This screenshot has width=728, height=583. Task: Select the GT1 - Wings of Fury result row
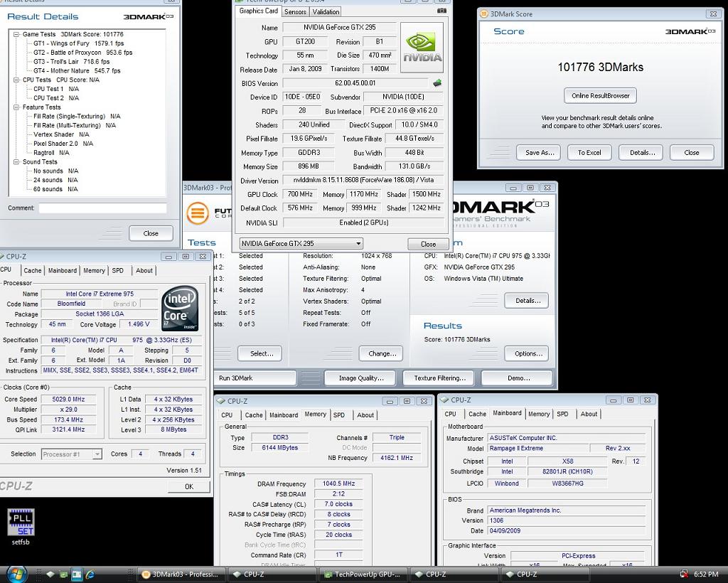78,43
